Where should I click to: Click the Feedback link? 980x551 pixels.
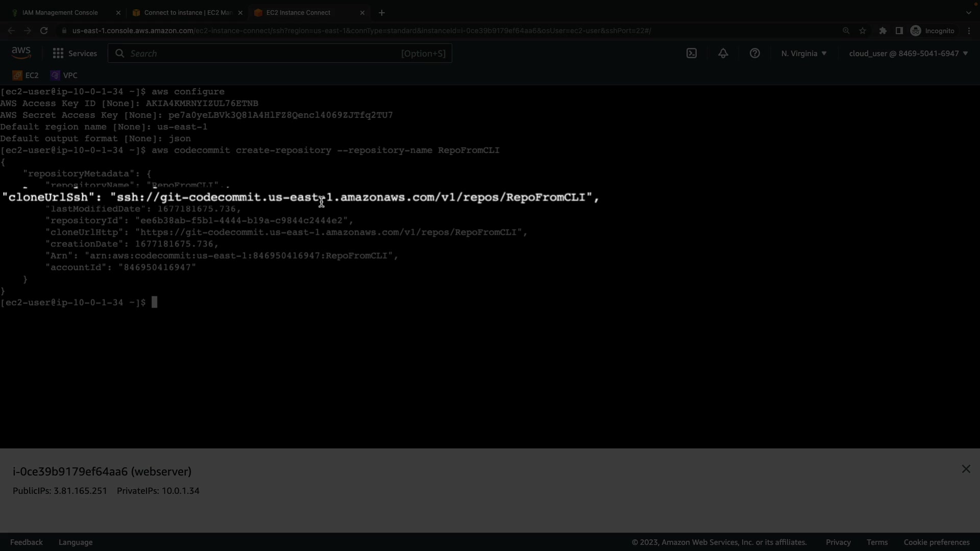27,542
